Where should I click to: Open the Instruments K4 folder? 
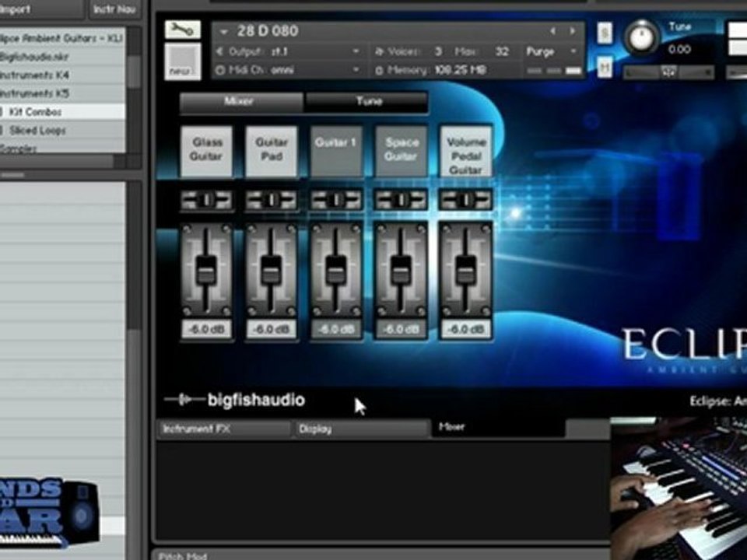pos(62,75)
